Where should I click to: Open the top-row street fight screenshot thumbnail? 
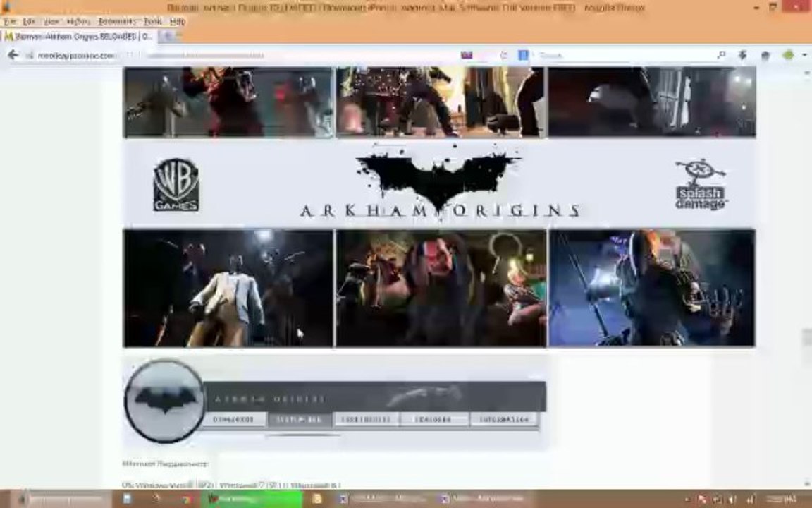coord(441,102)
